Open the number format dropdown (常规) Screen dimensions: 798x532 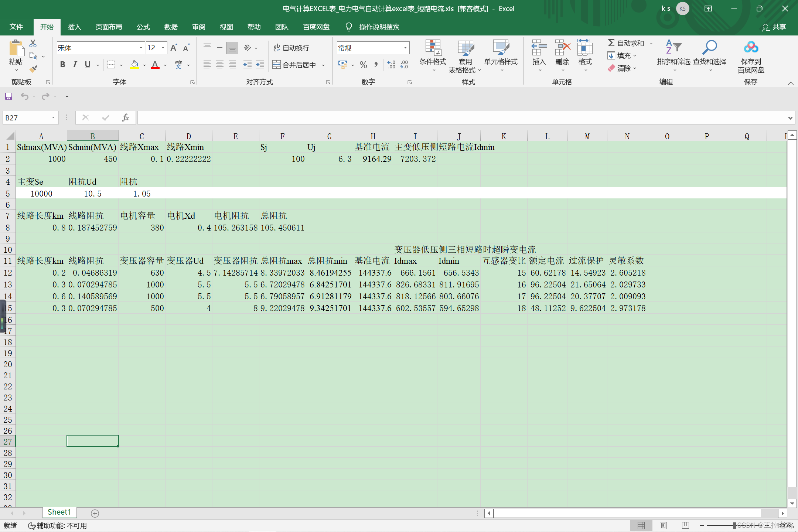point(405,48)
